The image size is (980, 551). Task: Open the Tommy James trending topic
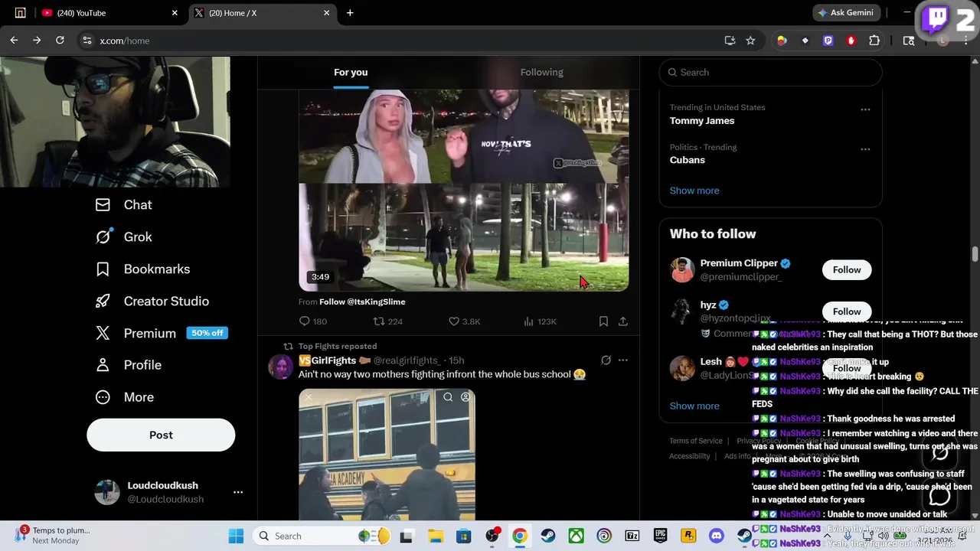702,121
